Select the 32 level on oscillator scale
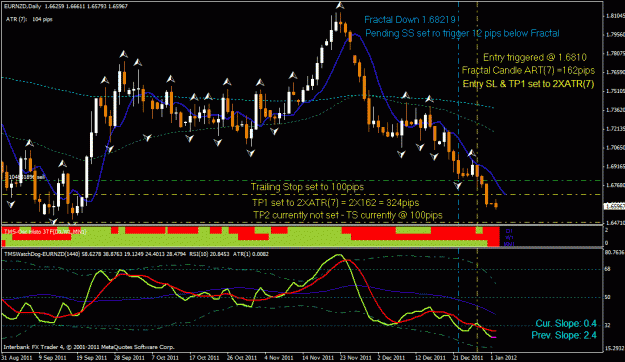 (x=607, y=325)
